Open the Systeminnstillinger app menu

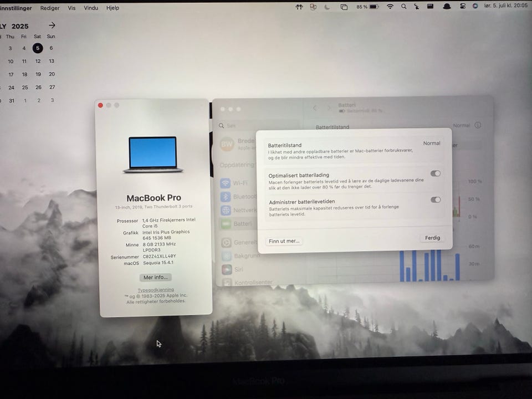[16, 8]
